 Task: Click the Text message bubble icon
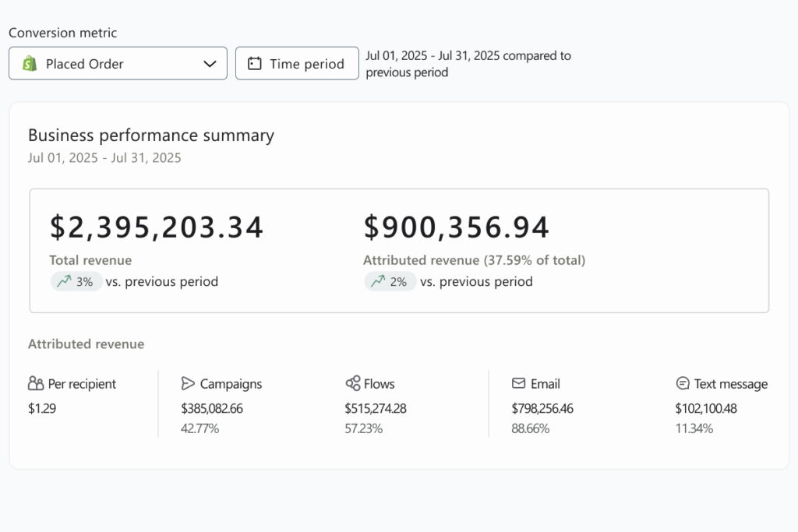(x=683, y=383)
